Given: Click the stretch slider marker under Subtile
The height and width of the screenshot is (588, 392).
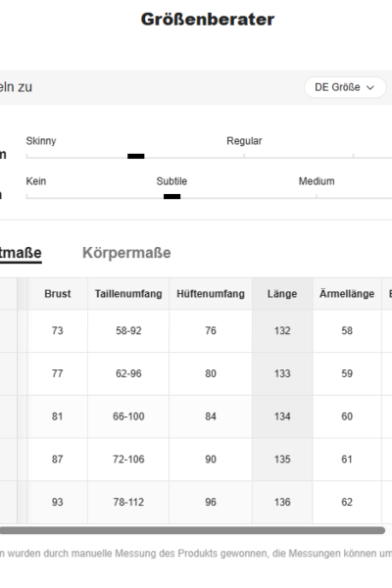Looking at the screenshot, I should pos(171,196).
